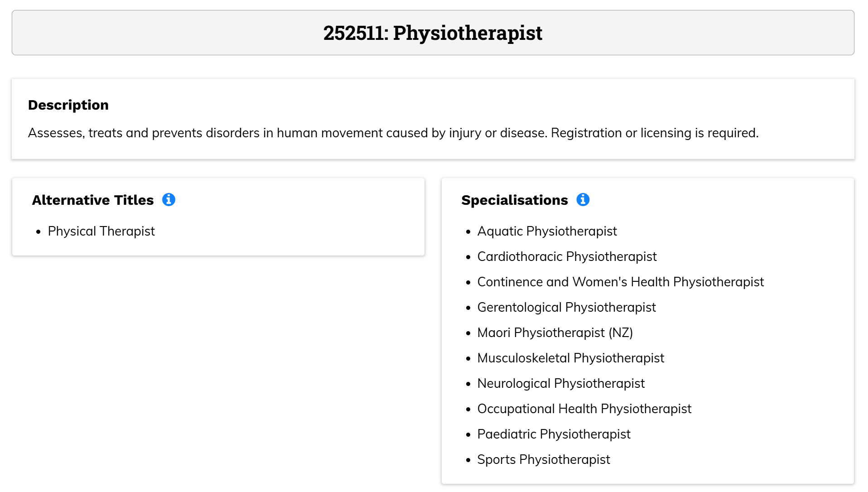Viewport: 868px width, 492px height.
Task: Click Musculoskeletal Physiotherapist specialisation
Action: 570,358
